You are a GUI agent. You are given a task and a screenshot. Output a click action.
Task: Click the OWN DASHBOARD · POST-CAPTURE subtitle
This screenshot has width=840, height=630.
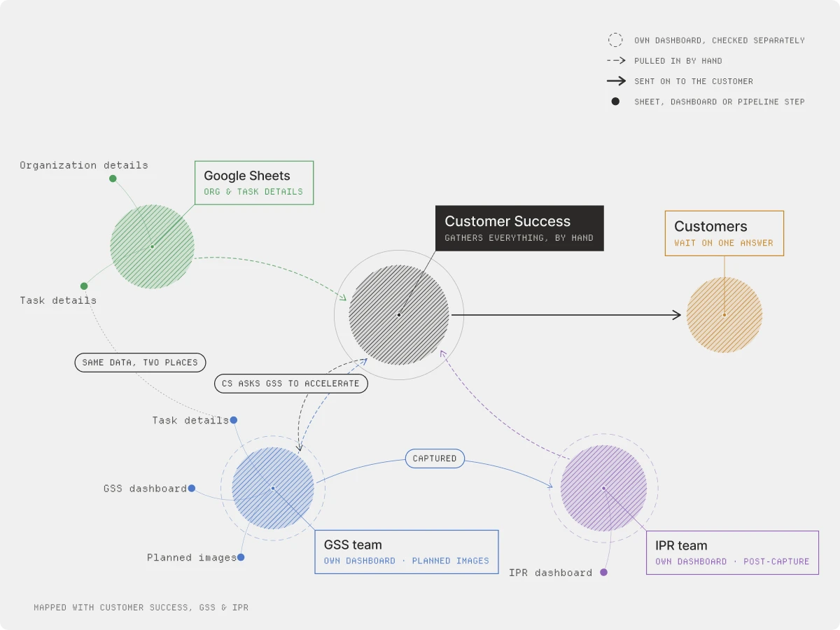coord(732,561)
